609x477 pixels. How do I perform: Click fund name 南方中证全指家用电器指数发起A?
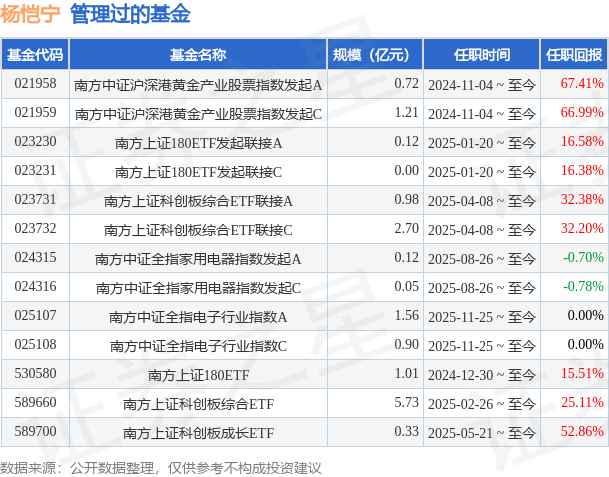click(x=198, y=259)
